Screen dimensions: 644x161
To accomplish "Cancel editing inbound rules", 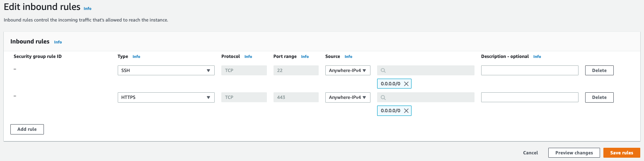I will pos(530,153).
